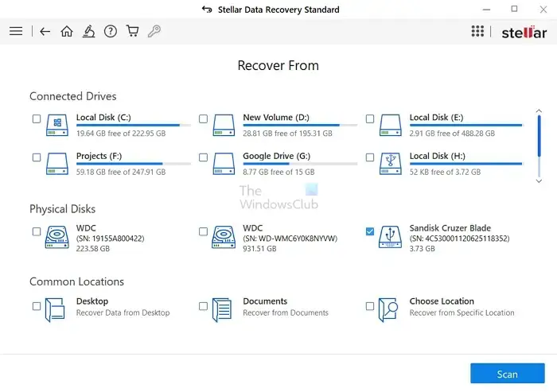Screen dimensions: 557x392
Task: Click 'Recover Data from Desktop' text
Action: [123, 312]
